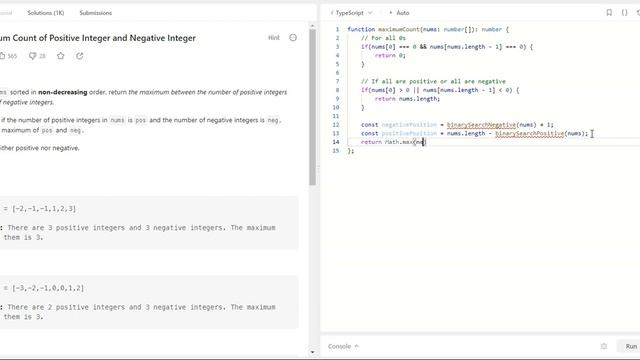Click the example array [-2,-1,-1,1,2,3]
This screenshot has width=640, height=360.
coord(44,209)
